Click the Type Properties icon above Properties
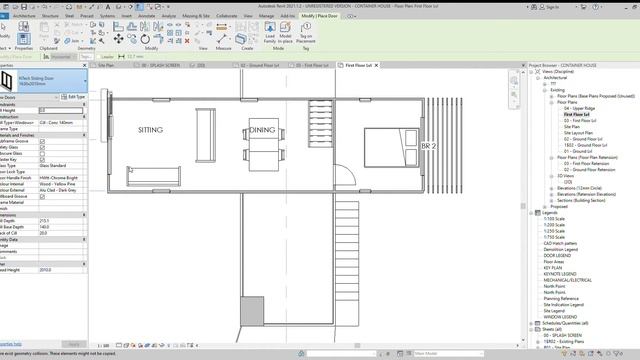Viewport: 640px width, 360px height. [24, 27]
